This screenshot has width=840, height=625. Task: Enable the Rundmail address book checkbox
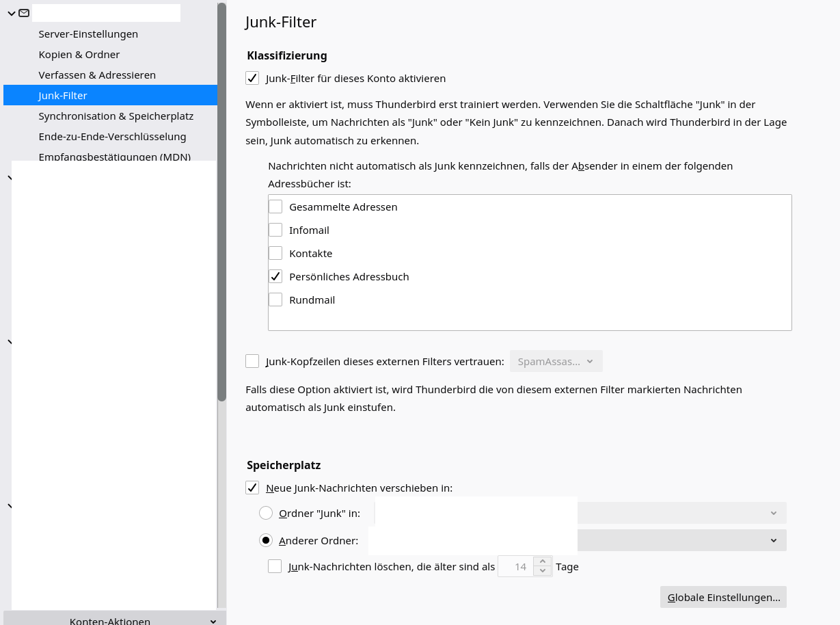[x=275, y=300]
